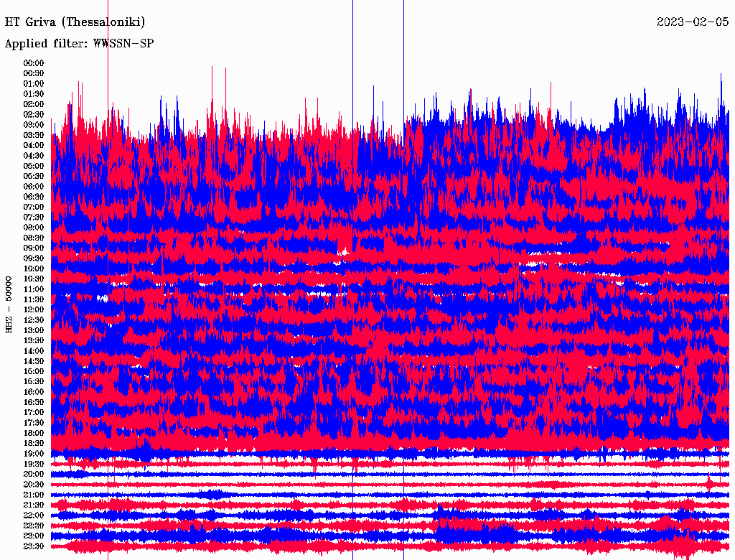Click the HT Griva (Thessaloniki) station title
735x560 pixels.
click(75, 22)
